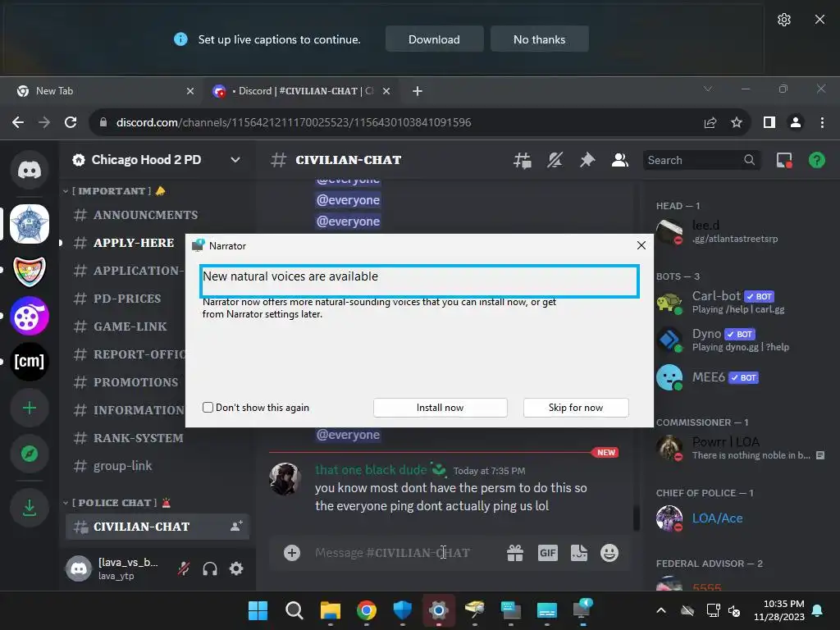Click Download Apps icon in server sidebar
Screen dimensions: 840x630
(x=30, y=507)
